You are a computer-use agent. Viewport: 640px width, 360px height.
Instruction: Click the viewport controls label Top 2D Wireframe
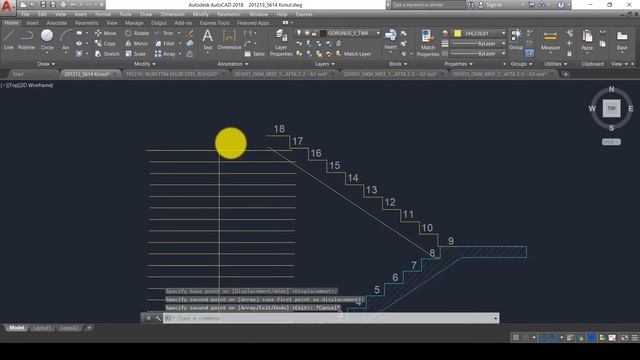click(27, 85)
